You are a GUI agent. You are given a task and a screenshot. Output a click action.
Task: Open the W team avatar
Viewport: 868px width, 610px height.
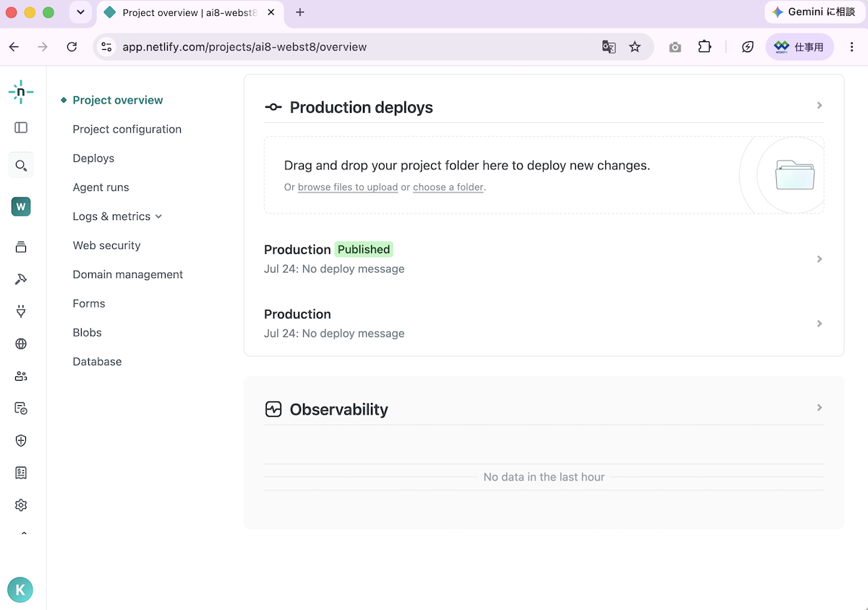[x=21, y=207]
